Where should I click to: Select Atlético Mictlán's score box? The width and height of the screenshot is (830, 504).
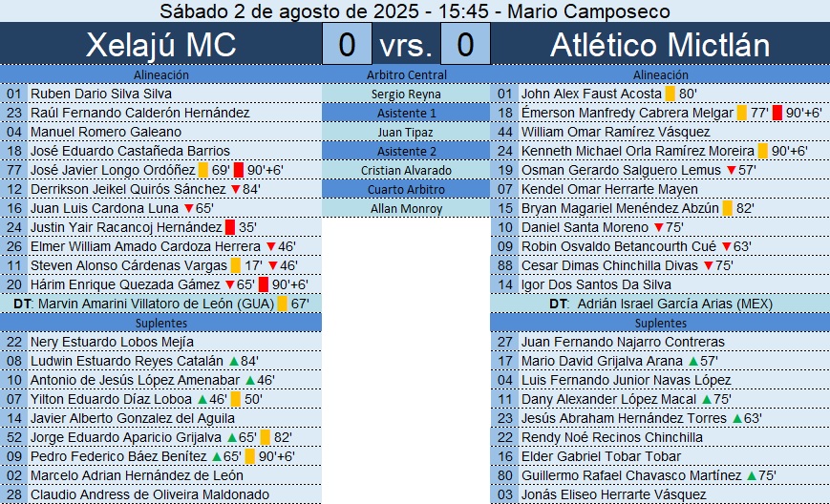pyautogui.click(x=465, y=45)
